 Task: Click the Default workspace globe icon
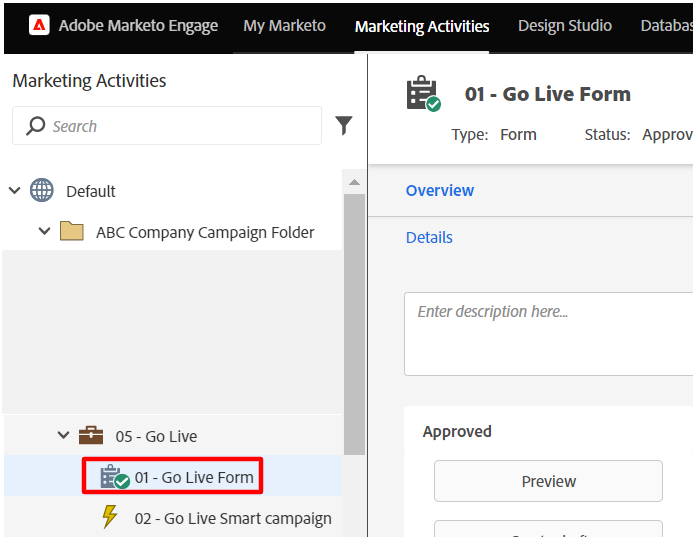point(42,190)
